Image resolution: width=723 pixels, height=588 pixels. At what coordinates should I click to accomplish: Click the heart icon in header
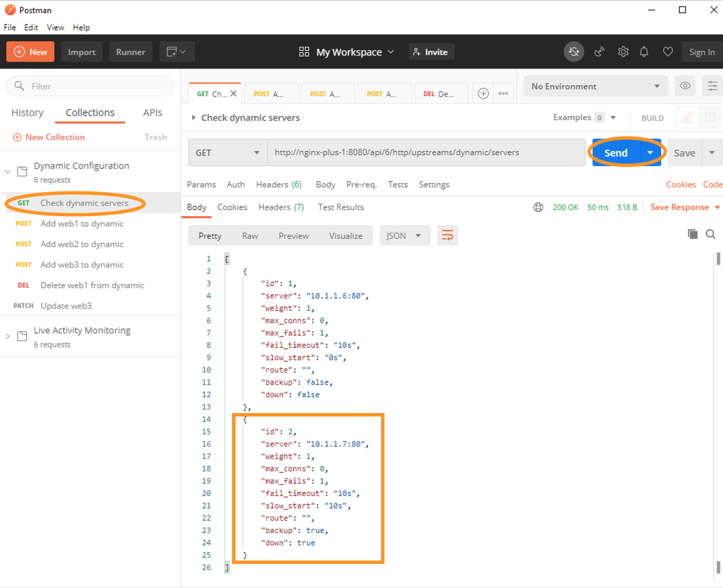coord(667,51)
